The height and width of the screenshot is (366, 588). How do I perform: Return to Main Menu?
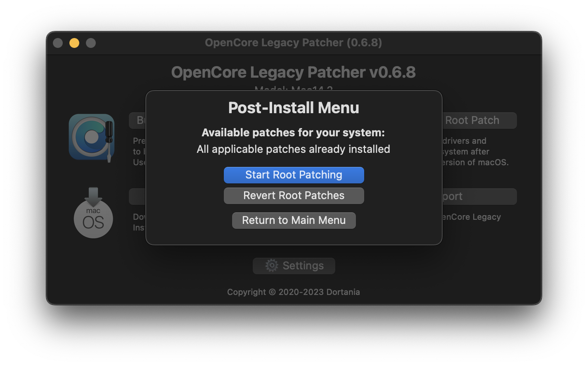294,220
